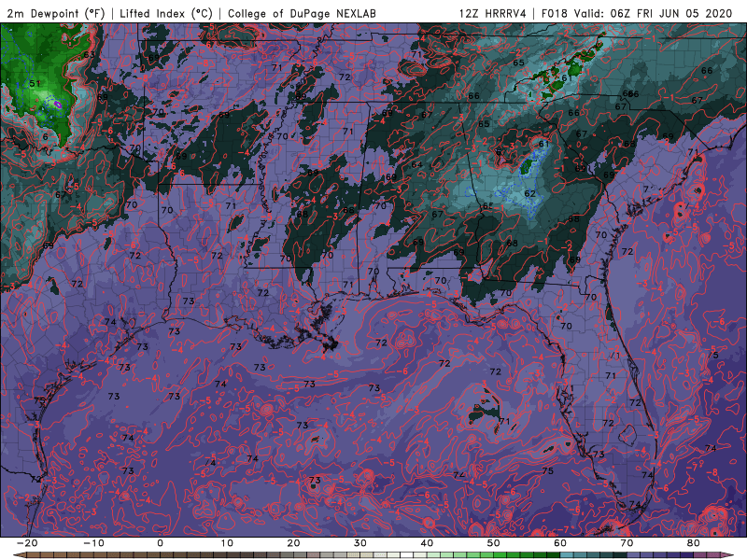Click the '-10' colorbar scale label
747x560 pixels.
tap(93, 543)
